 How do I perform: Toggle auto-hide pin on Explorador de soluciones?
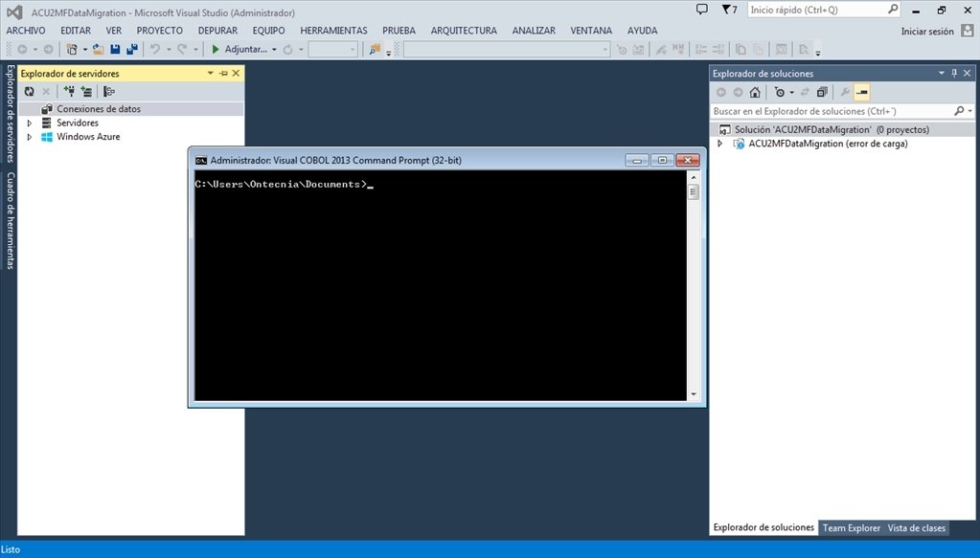[x=954, y=73]
